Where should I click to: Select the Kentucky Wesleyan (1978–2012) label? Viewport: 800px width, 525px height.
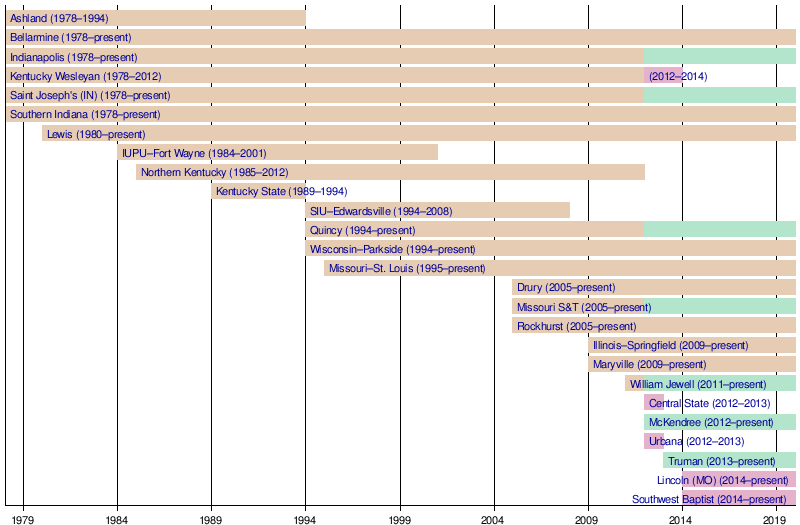point(85,76)
